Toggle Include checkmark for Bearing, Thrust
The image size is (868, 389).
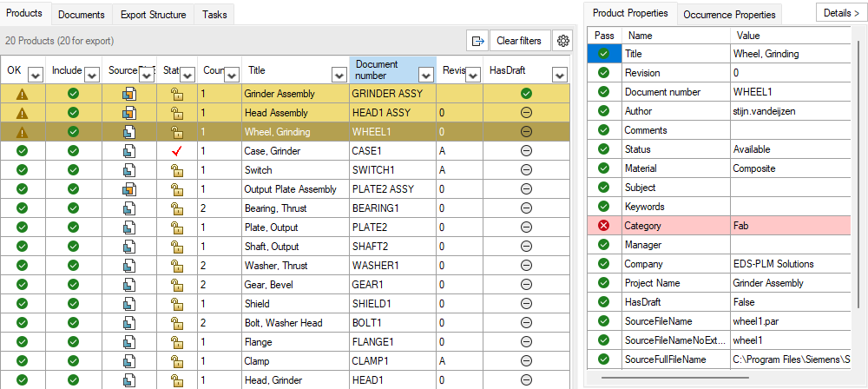pyautogui.click(x=73, y=208)
